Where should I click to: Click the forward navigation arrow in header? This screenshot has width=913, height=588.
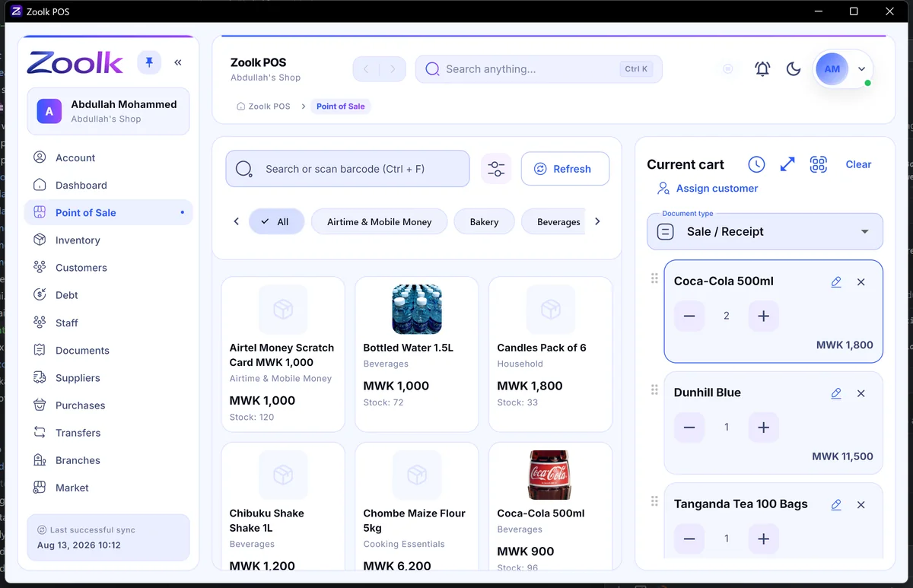393,69
